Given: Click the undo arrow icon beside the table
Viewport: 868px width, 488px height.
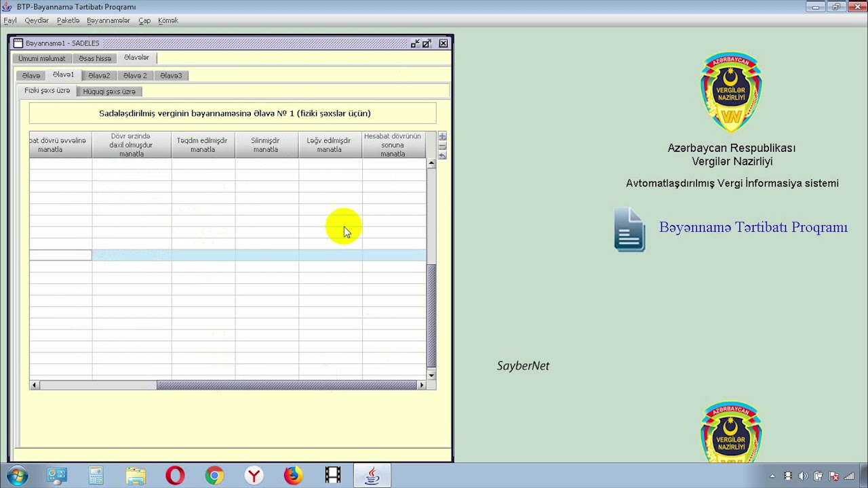Looking at the screenshot, I should (x=443, y=155).
